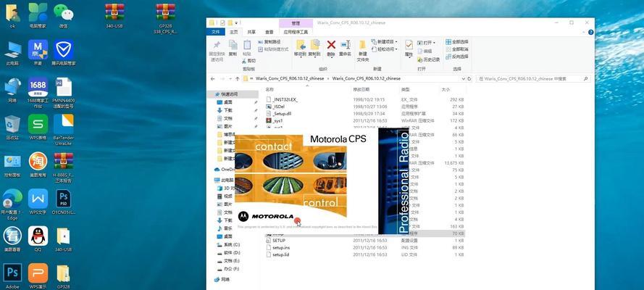Select the OneDrive navigation item
Image resolution: width=644 pixels, height=290 pixels.
225,169
